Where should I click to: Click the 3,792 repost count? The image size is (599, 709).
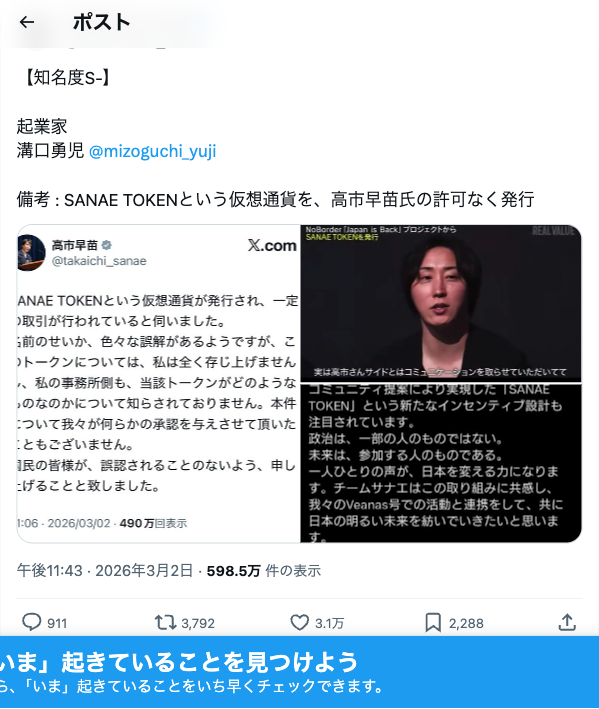click(x=198, y=624)
